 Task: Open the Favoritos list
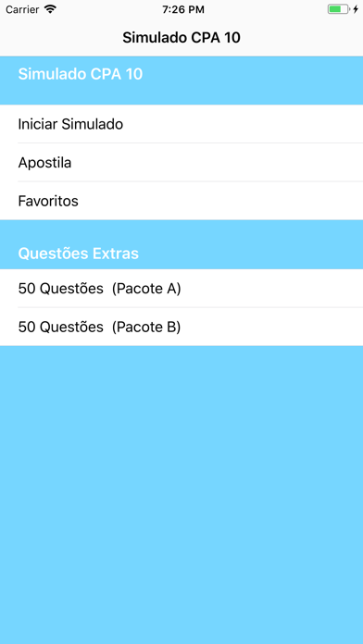[x=181, y=202]
